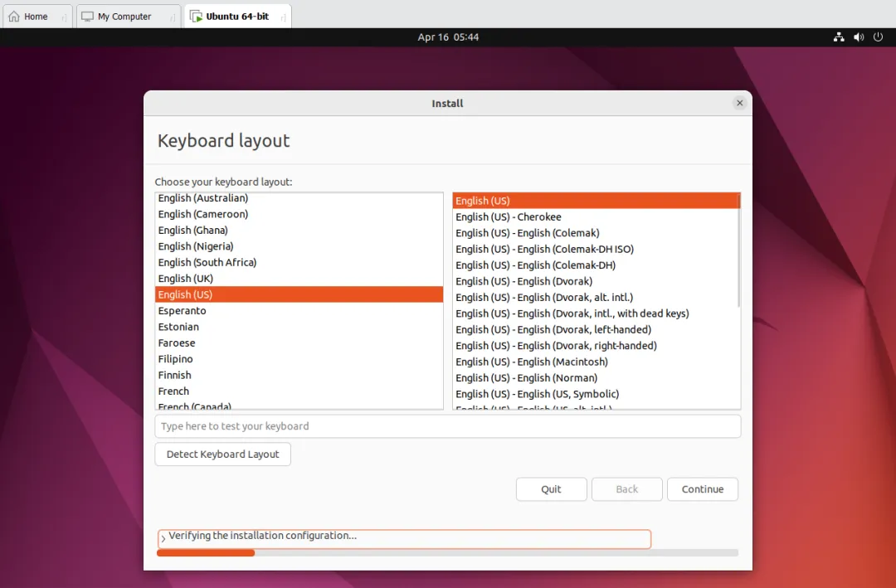Switch to the Home tab
896x588 pixels.
(x=37, y=17)
